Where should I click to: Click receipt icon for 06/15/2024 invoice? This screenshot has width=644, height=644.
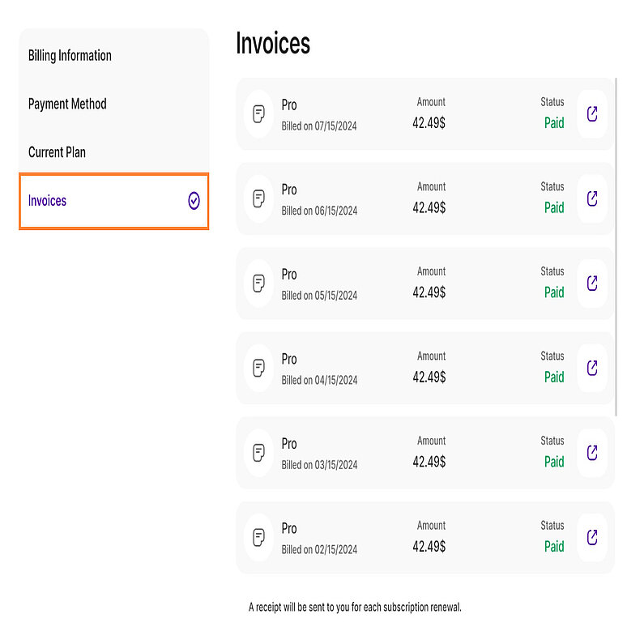[258, 198]
